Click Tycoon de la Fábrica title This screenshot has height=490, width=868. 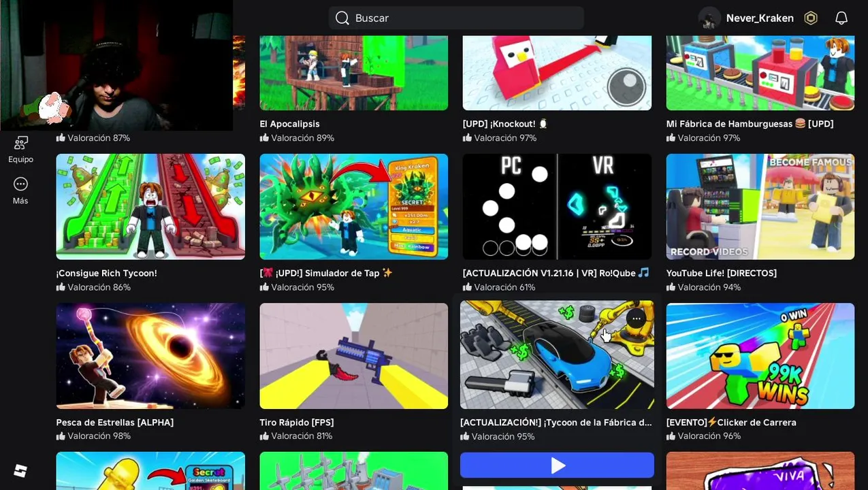[556, 423]
